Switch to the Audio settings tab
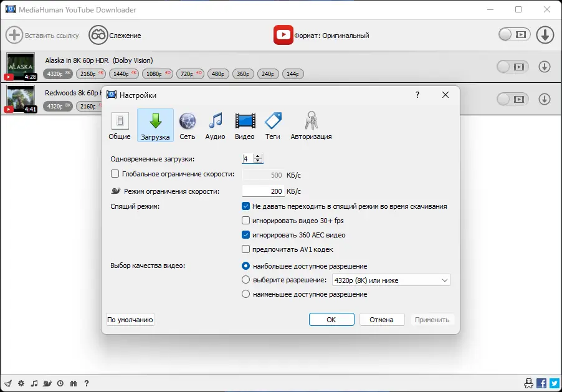 (x=215, y=125)
